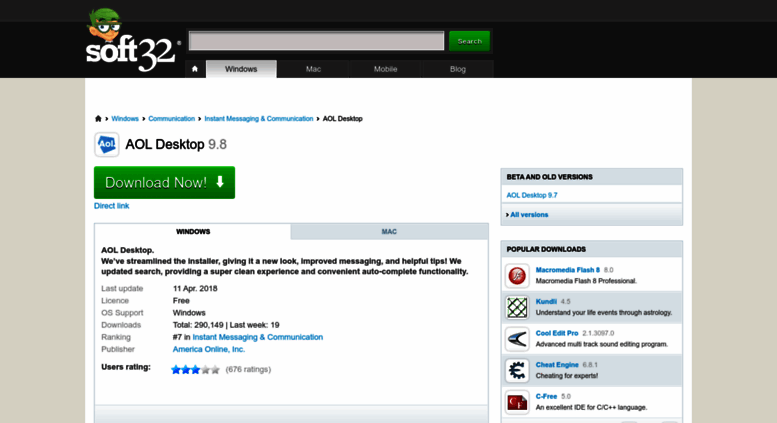777x423 pixels.
Task: Open the Macromedia Flash 8 title link
Action: [567, 270]
